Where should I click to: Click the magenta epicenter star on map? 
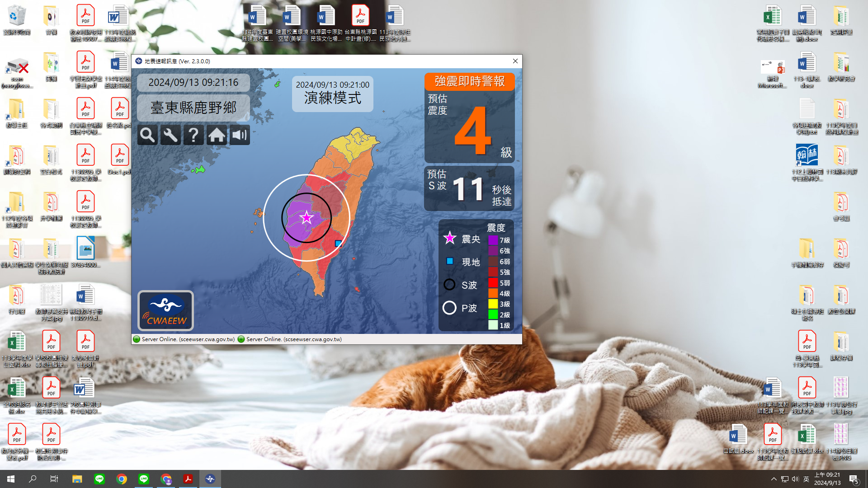(x=307, y=218)
